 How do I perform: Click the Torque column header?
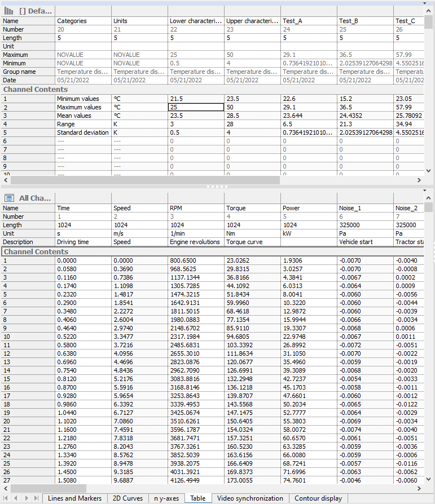(252, 208)
